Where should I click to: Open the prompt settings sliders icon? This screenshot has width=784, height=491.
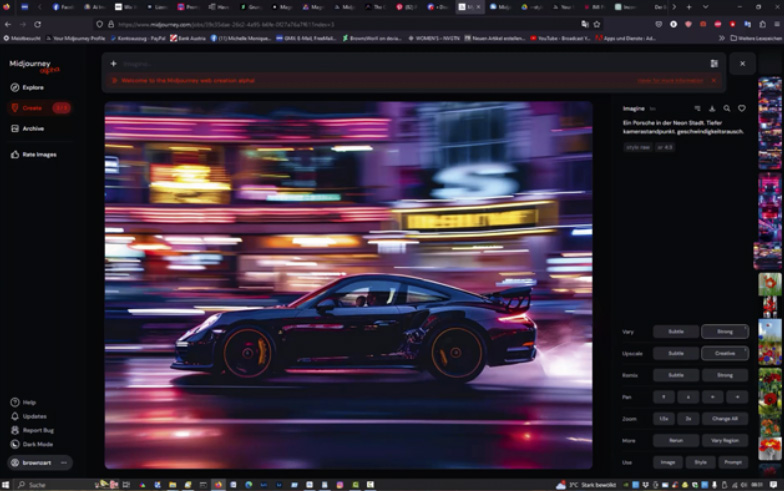point(714,63)
